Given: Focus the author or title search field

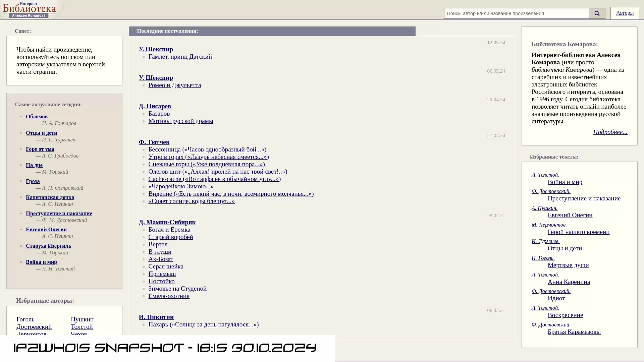Looking at the screenshot, I should tap(516, 13).
